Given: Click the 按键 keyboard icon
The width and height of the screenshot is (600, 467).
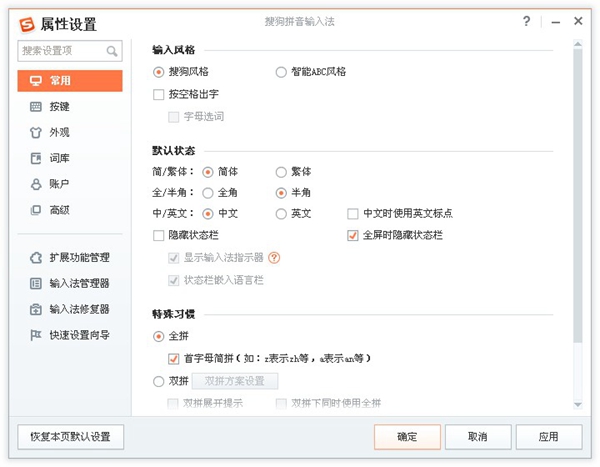Looking at the screenshot, I should (x=36, y=107).
